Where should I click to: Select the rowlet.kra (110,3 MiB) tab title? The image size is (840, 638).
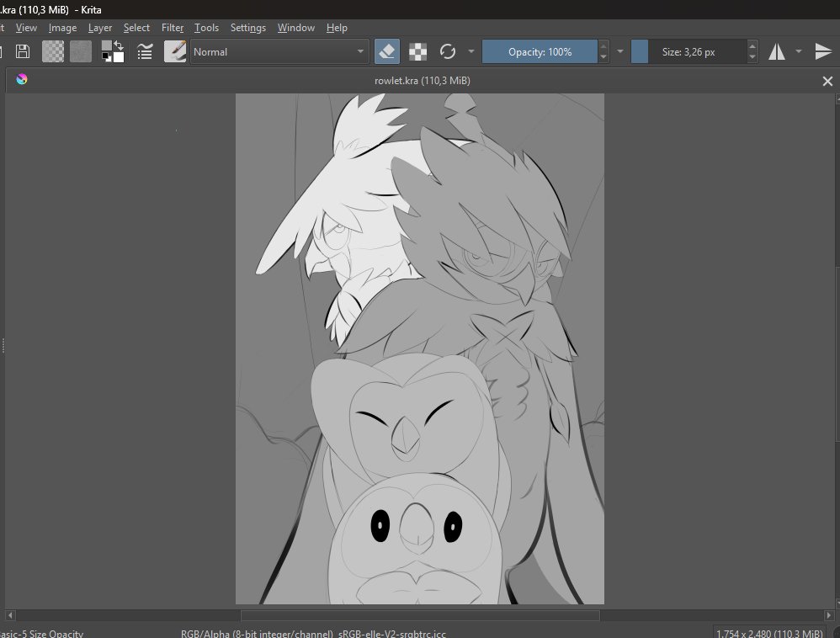(423, 81)
